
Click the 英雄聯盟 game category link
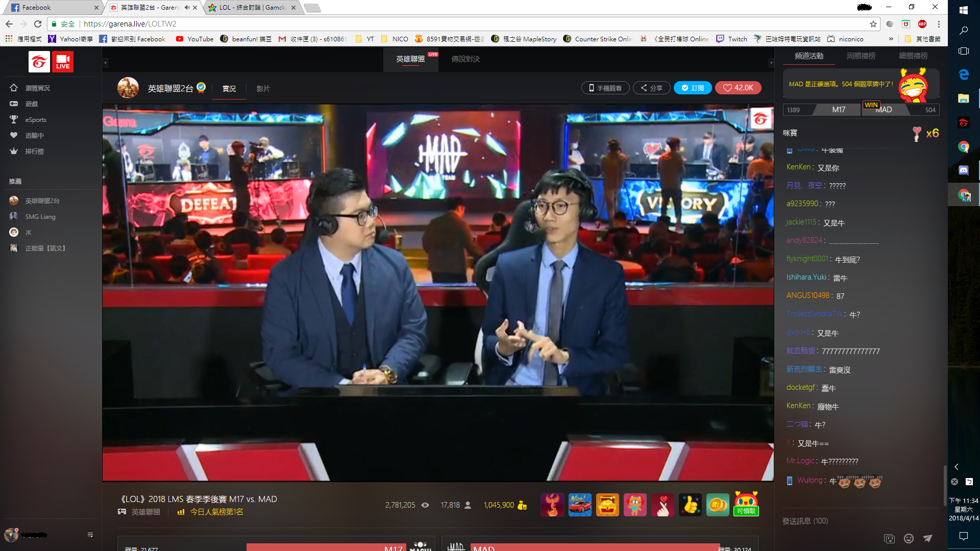(146, 512)
